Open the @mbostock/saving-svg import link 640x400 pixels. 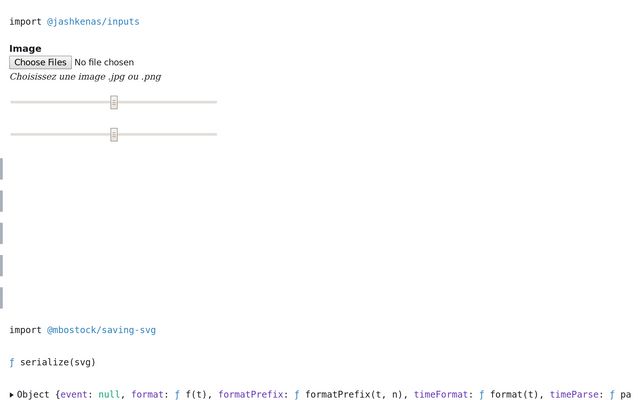101,330
